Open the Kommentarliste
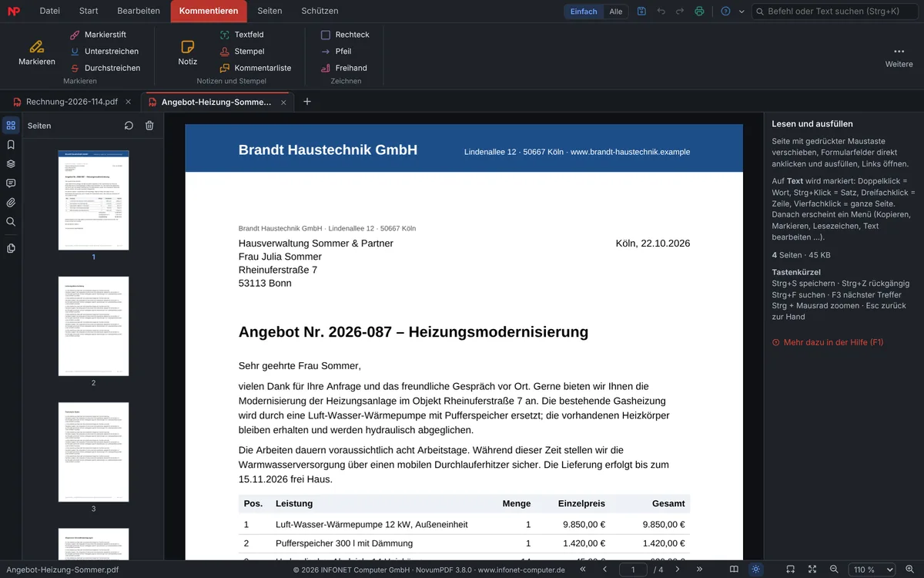This screenshot has width=924, height=578. tap(256, 68)
